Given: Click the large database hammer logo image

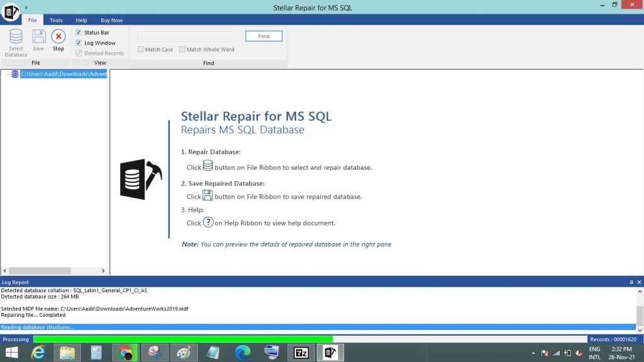Looking at the screenshot, I should 141,179.
